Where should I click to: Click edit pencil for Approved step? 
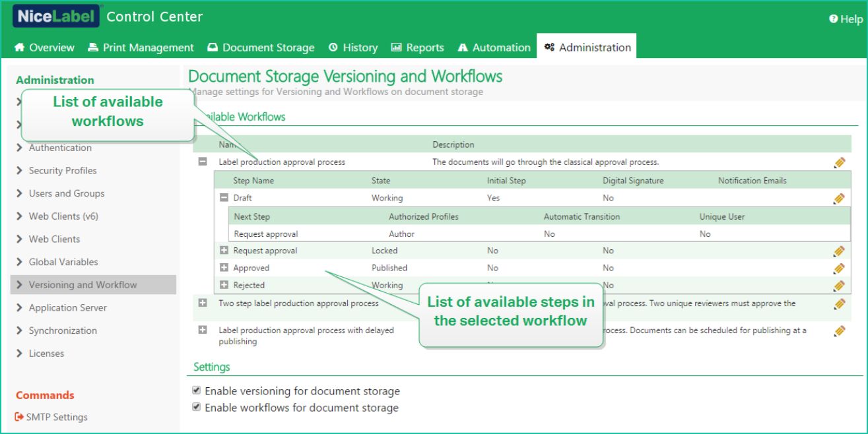point(839,268)
